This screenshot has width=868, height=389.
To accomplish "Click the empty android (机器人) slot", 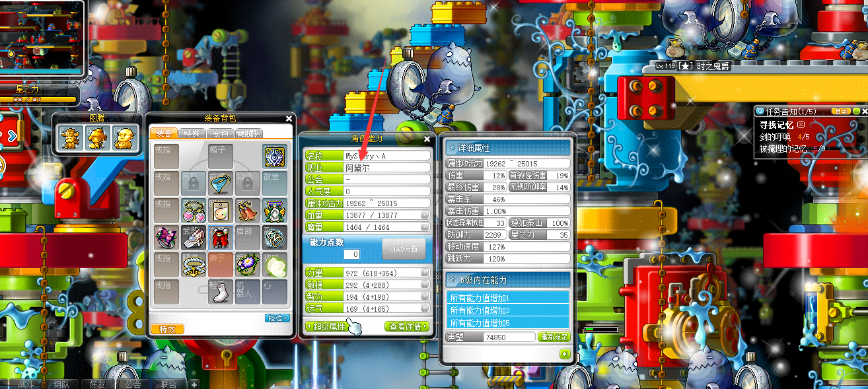I will (x=248, y=292).
